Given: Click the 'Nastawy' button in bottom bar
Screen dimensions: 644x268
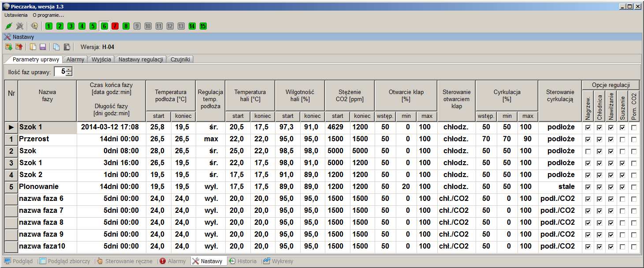Looking at the screenshot, I should click(x=208, y=261).
